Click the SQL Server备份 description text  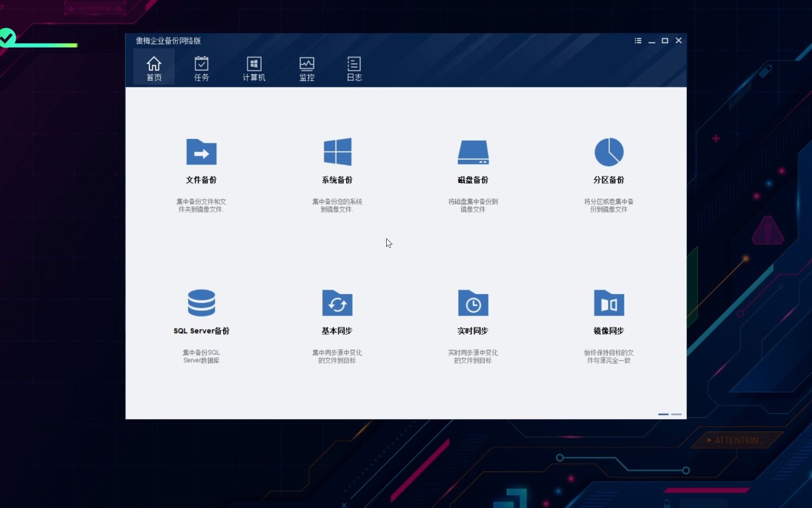(201, 356)
